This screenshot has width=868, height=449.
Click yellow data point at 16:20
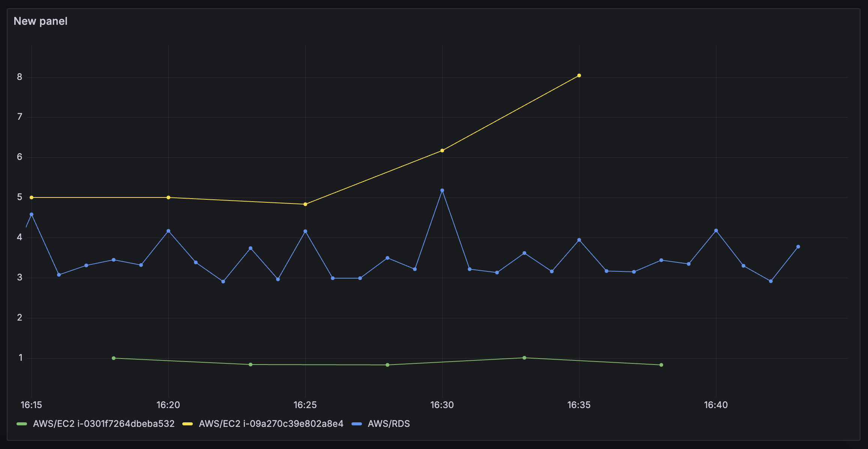pos(168,197)
